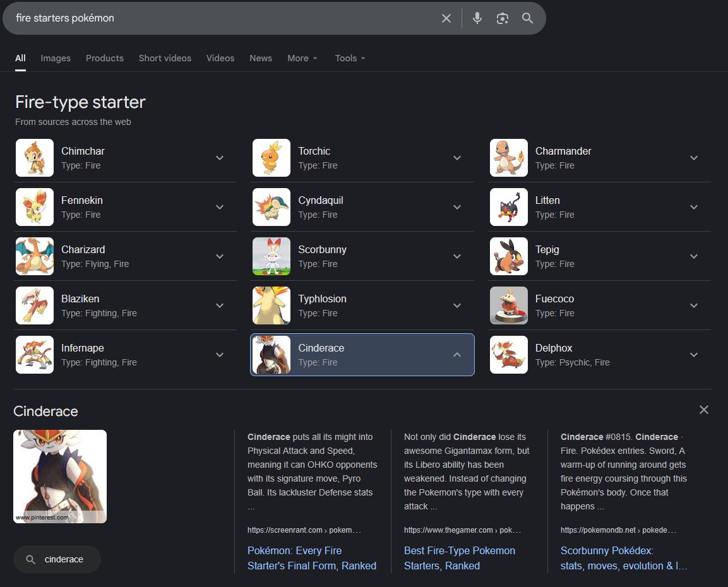Click the Typhlosion thumbnail image
This screenshot has width=728, height=587.
272,305
